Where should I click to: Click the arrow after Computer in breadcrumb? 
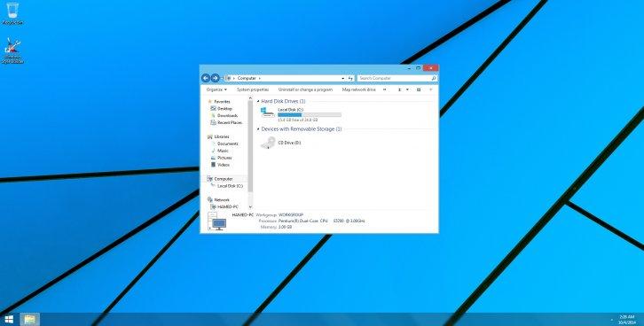click(260, 78)
